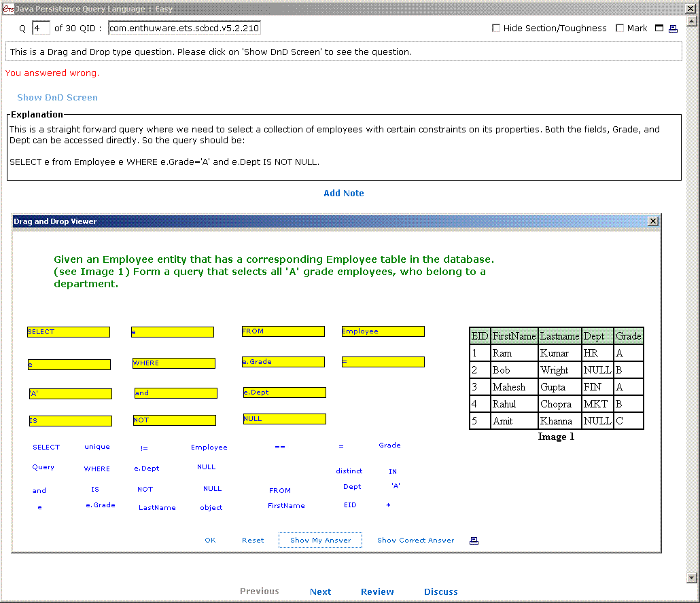This screenshot has height=603, width=700.
Task: Click the question number input field
Action: 41,28
